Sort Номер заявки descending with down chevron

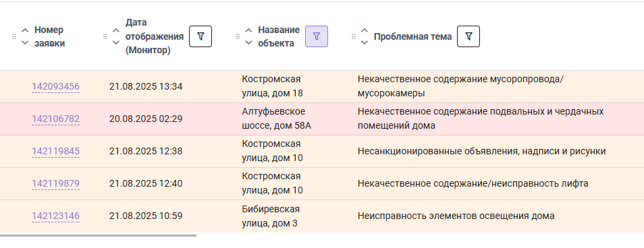click(x=25, y=42)
